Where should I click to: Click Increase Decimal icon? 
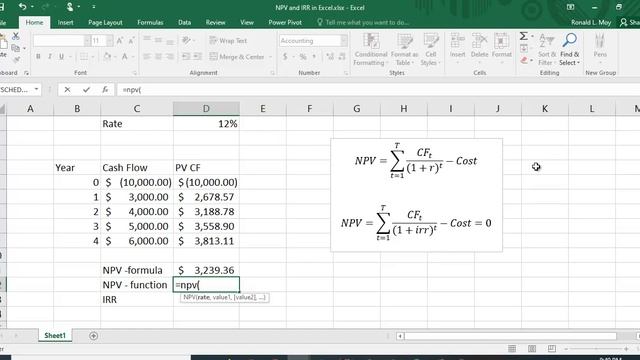[330, 57]
